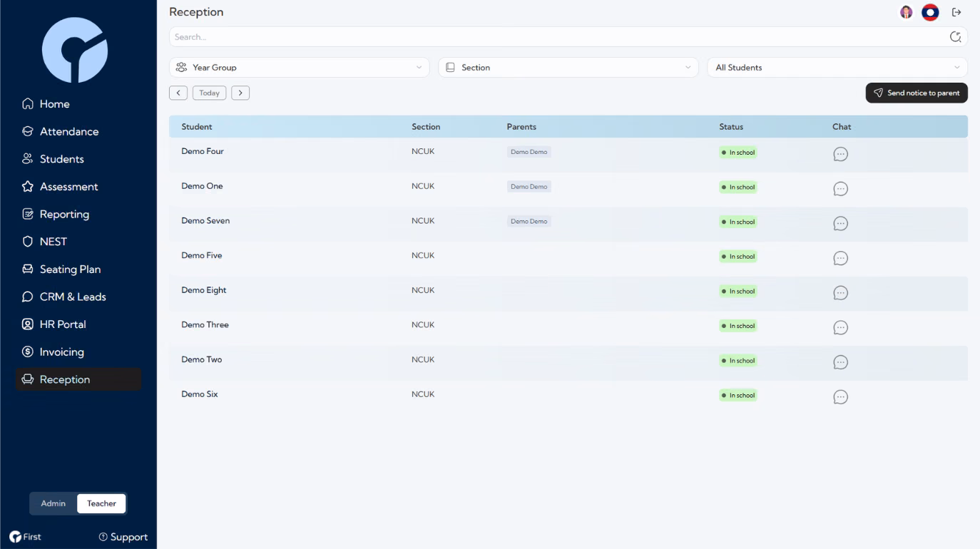The image size is (980, 549).
Task: Click Send notice to parent
Action: point(917,93)
